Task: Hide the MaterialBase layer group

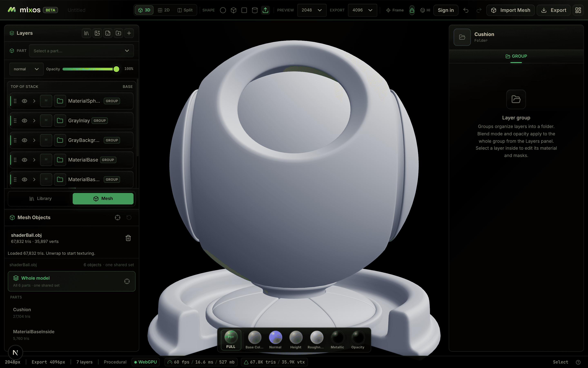Action: (x=24, y=160)
